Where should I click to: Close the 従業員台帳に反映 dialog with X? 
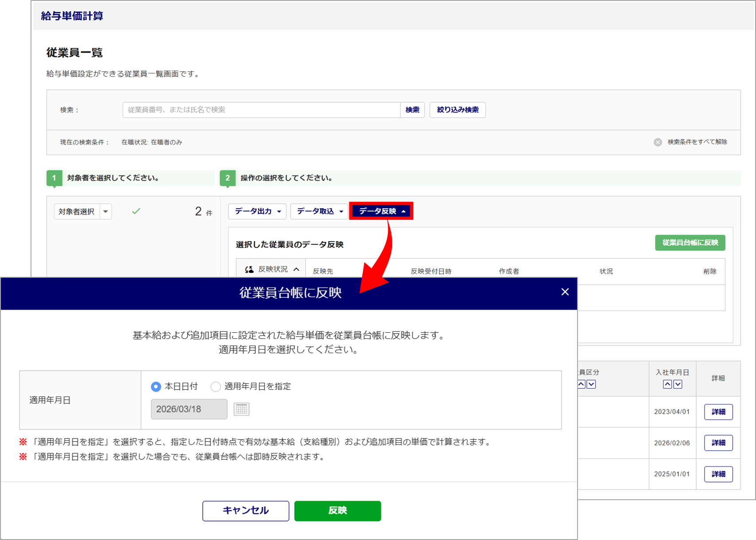[x=565, y=292]
